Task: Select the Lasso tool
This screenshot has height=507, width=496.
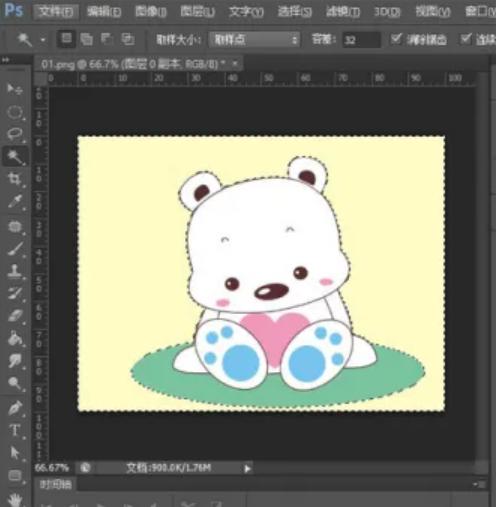Action: (15, 134)
